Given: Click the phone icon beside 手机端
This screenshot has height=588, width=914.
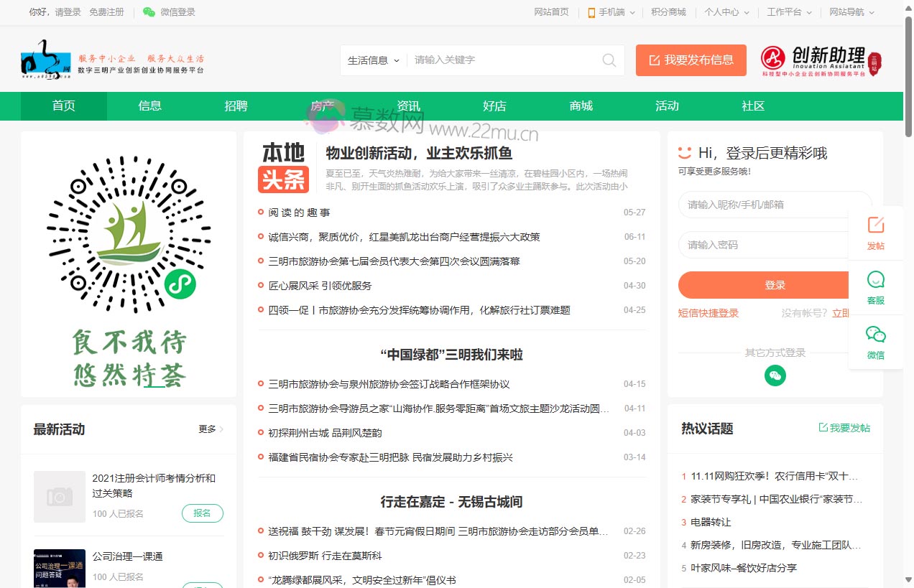Looking at the screenshot, I should point(591,12).
